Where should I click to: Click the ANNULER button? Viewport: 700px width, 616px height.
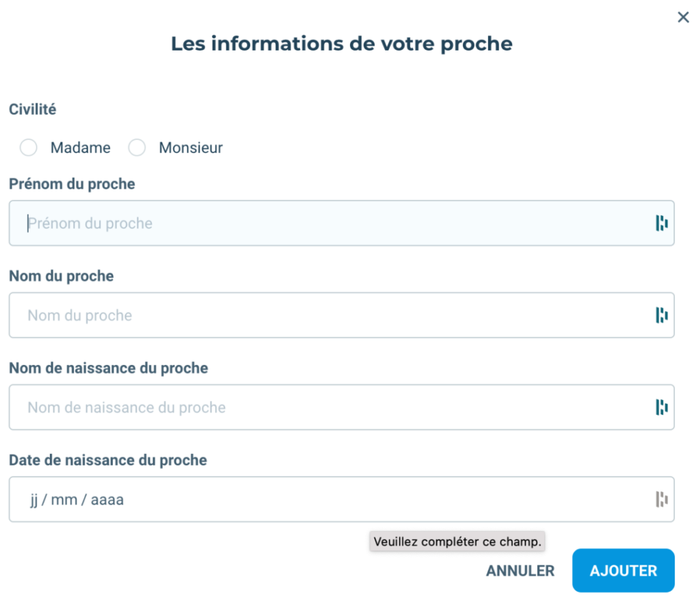(x=520, y=571)
